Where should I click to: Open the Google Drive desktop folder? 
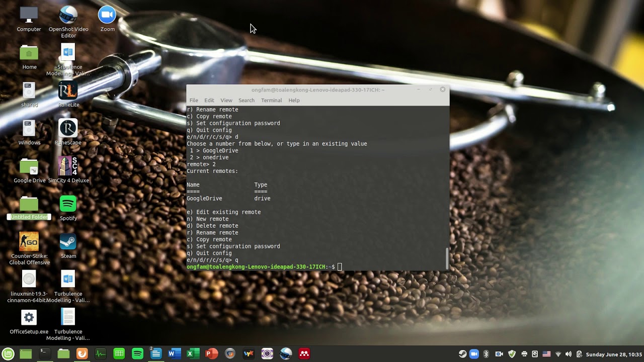coord(29,170)
